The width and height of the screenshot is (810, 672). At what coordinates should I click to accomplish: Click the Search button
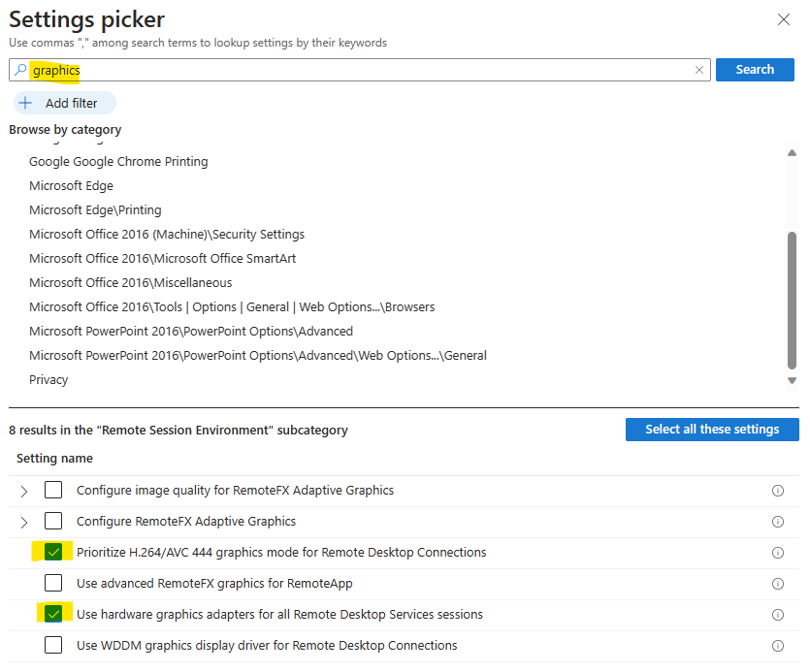[755, 70]
